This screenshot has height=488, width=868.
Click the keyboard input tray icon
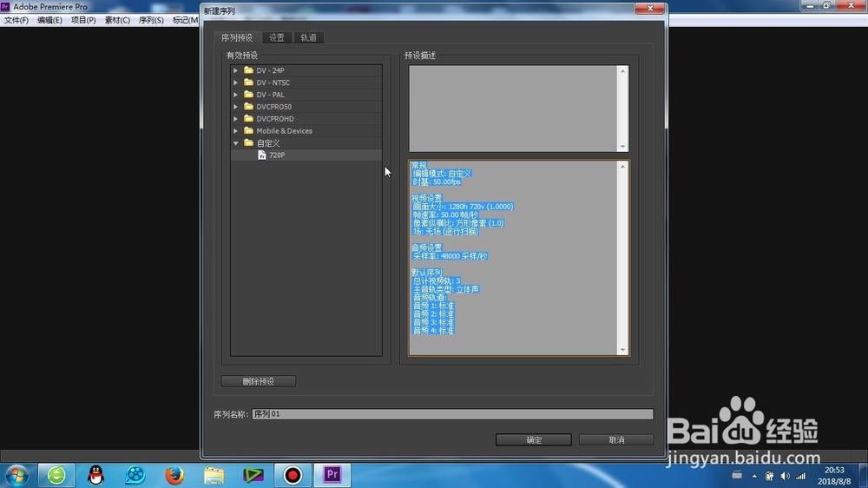[737, 475]
